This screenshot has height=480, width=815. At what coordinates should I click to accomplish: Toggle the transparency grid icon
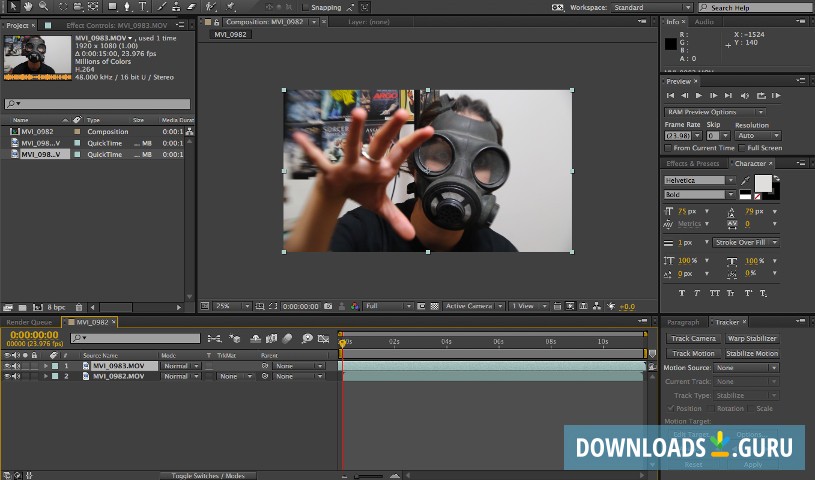(x=435, y=306)
